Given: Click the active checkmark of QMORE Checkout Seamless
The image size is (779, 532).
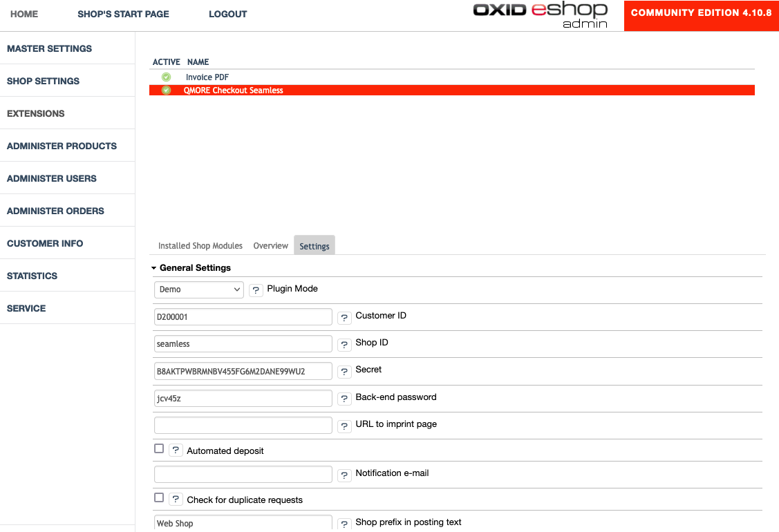Looking at the screenshot, I should coord(166,91).
